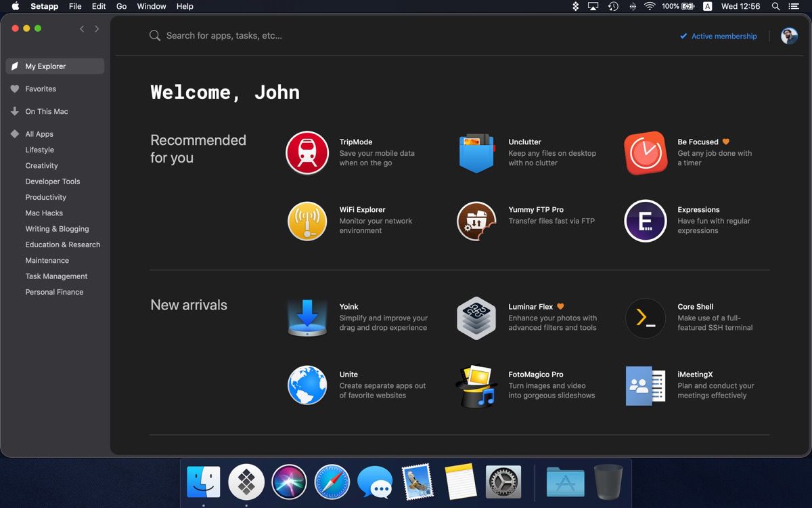This screenshot has height=508, width=812.
Task: Open Safari from the Dock
Action: click(x=332, y=482)
